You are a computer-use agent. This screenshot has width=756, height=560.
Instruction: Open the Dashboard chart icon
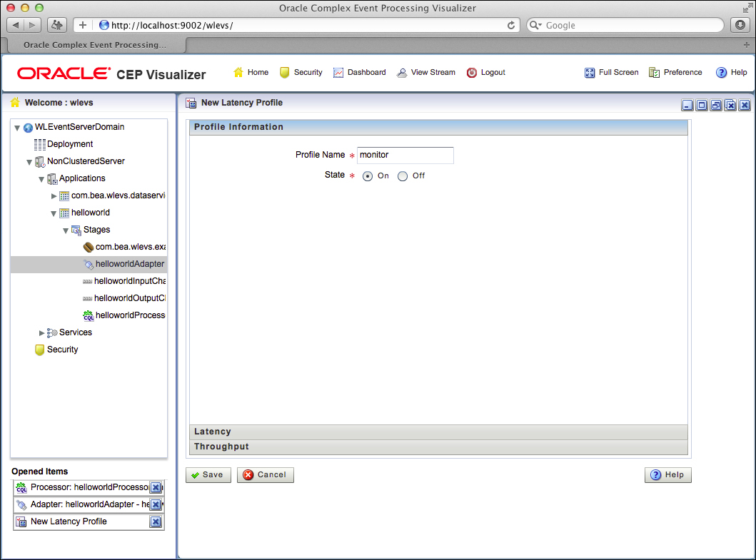click(x=338, y=73)
